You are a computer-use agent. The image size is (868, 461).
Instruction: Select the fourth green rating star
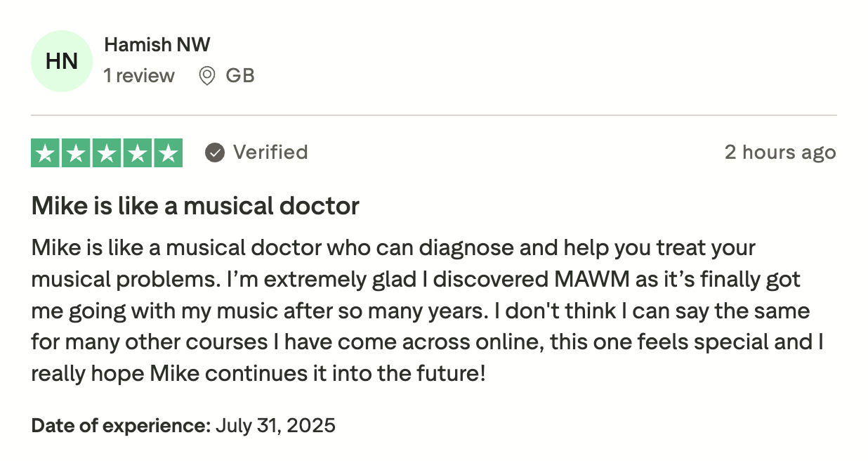(137, 153)
